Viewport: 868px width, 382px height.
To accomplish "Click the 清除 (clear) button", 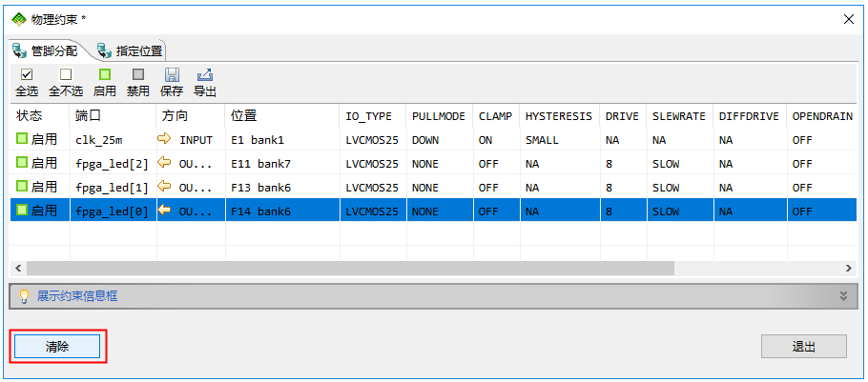I will [57, 346].
